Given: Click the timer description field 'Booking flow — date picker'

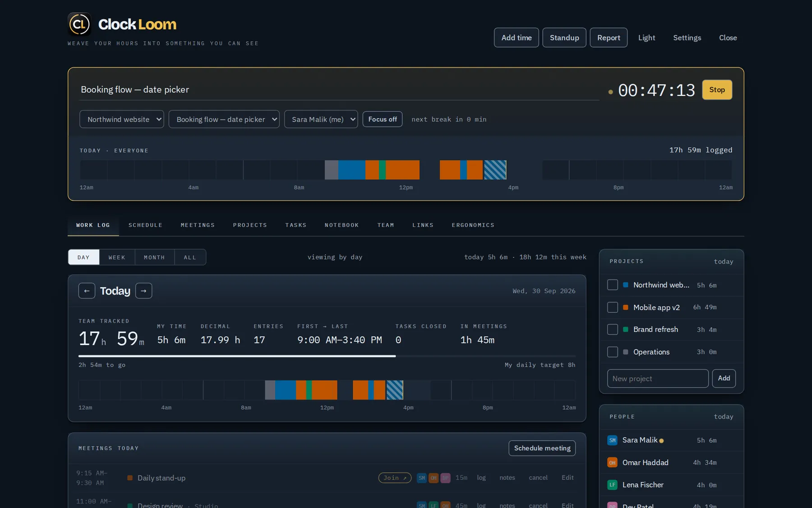Looking at the screenshot, I should click(340, 89).
